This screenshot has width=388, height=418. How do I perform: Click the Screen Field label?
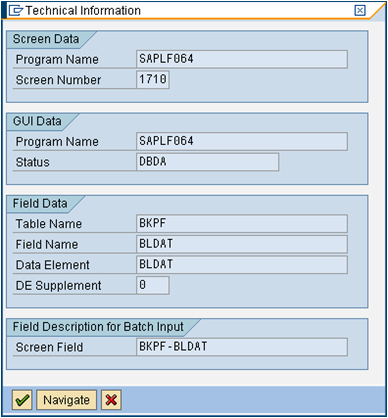pyautogui.click(x=49, y=347)
